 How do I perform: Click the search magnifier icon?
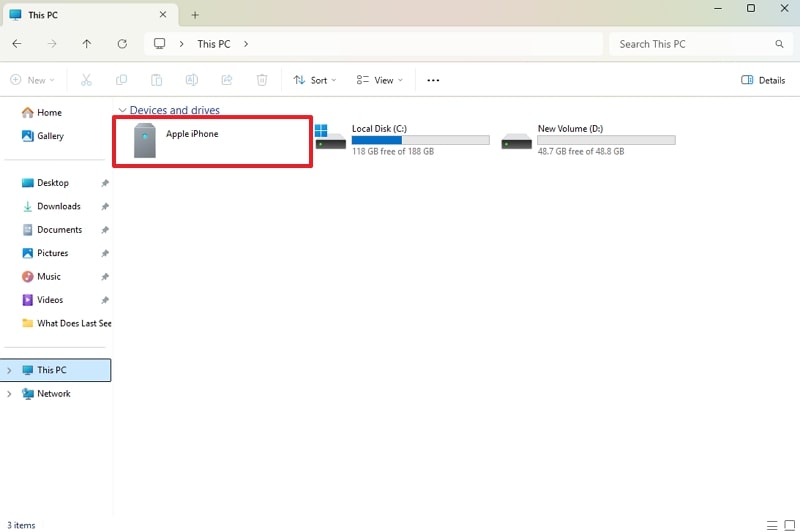click(x=779, y=44)
